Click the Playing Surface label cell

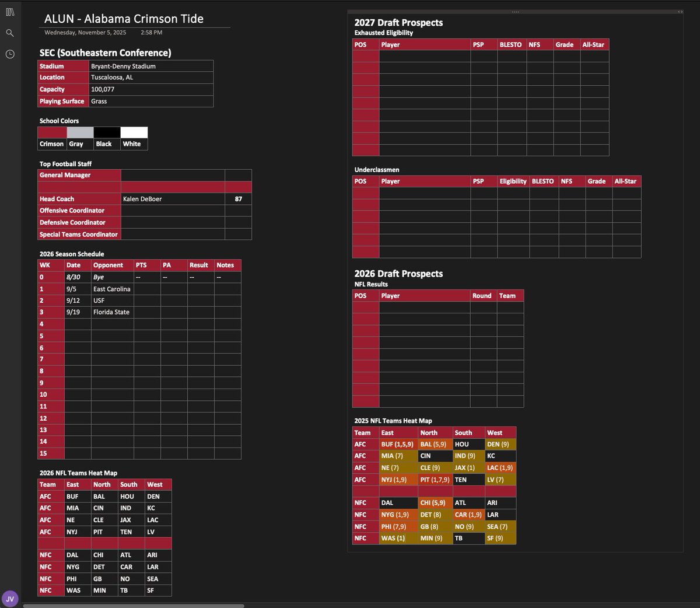63,101
